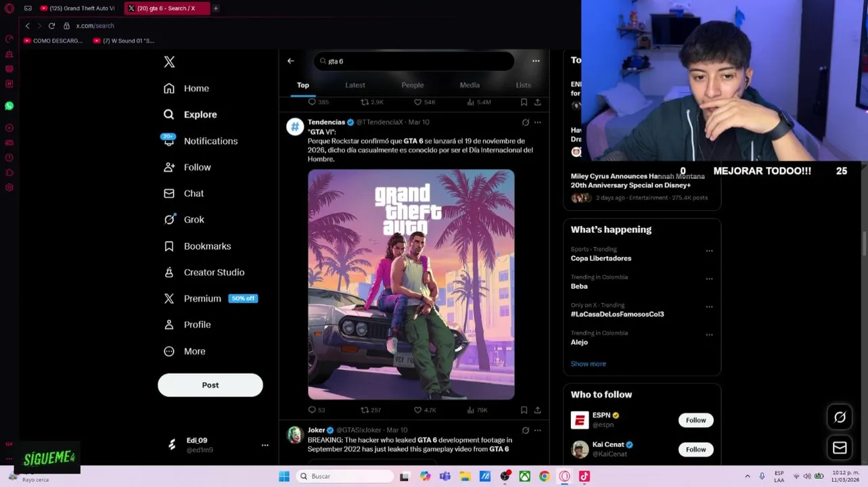Open Home in the X sidebar
The width and height of the screenshot is (868, 487).
click(187, 89)
